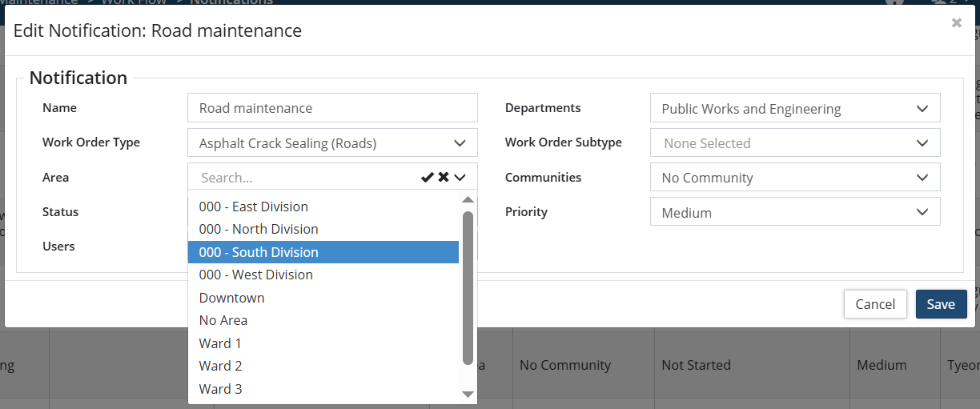Image resolution: width=980 pixels, height=409 pixels.
Task: Expand the Priority dropdown
Action: [794, 212]
